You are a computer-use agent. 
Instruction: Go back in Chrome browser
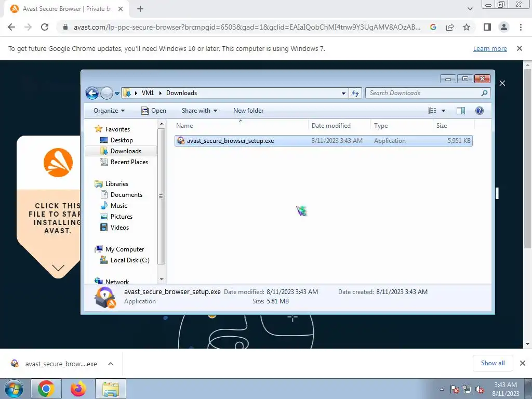[x=11, y=27]
